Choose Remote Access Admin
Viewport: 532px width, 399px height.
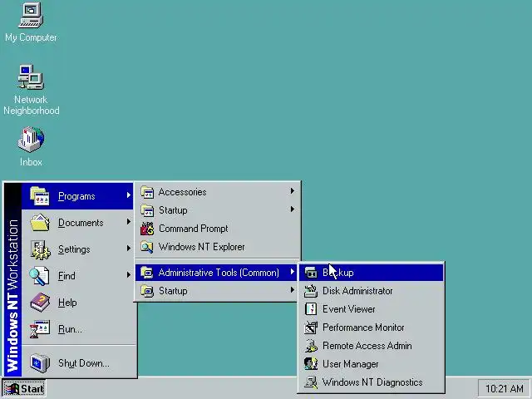372,346
